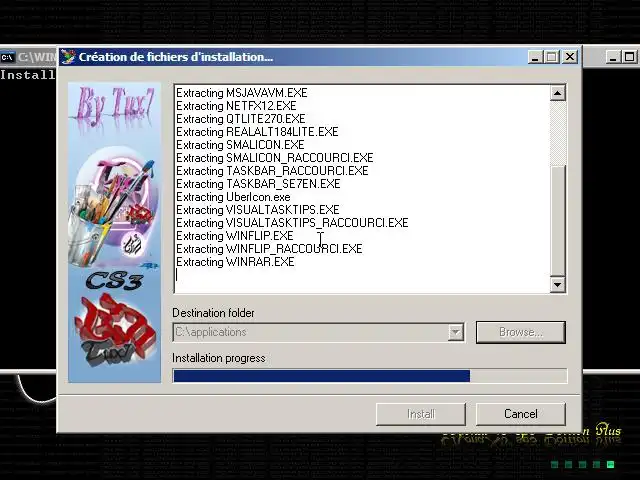
Task: Select line 'Extracting WINFLIP_RACCOURCI.EXE'
Action: coord(269,249)
